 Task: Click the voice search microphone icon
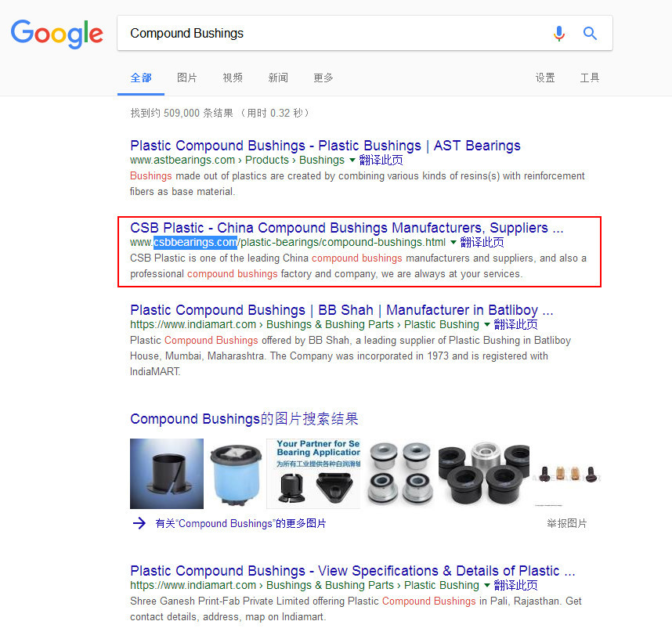click(559, 34)
